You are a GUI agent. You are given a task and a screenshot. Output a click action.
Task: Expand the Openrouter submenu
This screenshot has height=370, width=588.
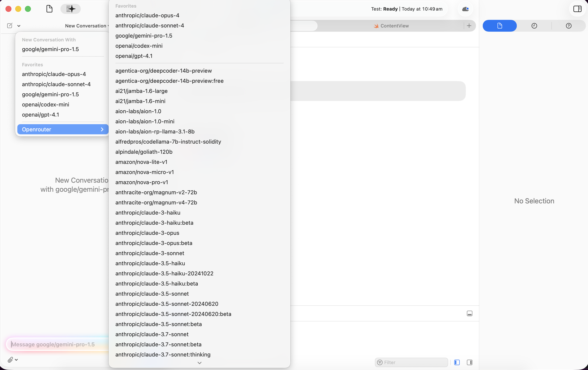(x=62, y=129)
